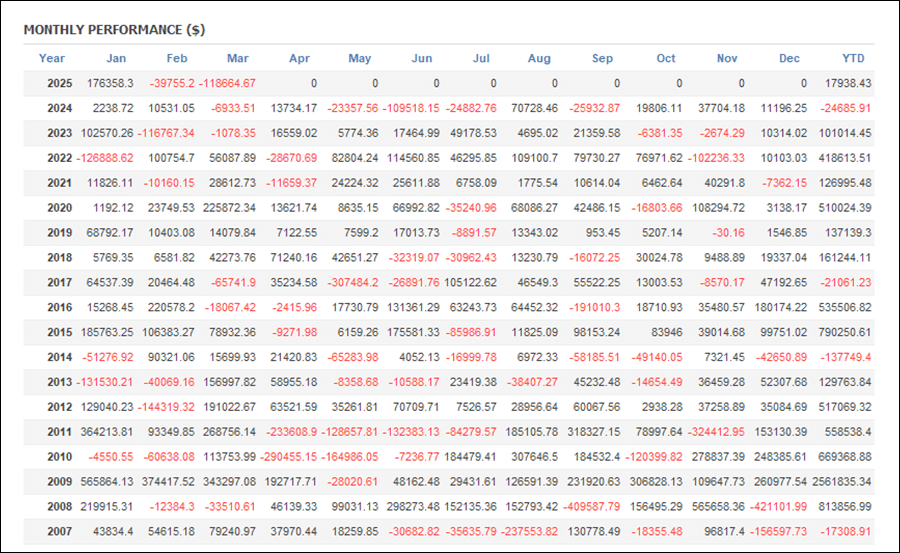The height and width of the screenshot is (553, 900).
Task: Select the 2014 year row label
Action: tap(60, 357)
